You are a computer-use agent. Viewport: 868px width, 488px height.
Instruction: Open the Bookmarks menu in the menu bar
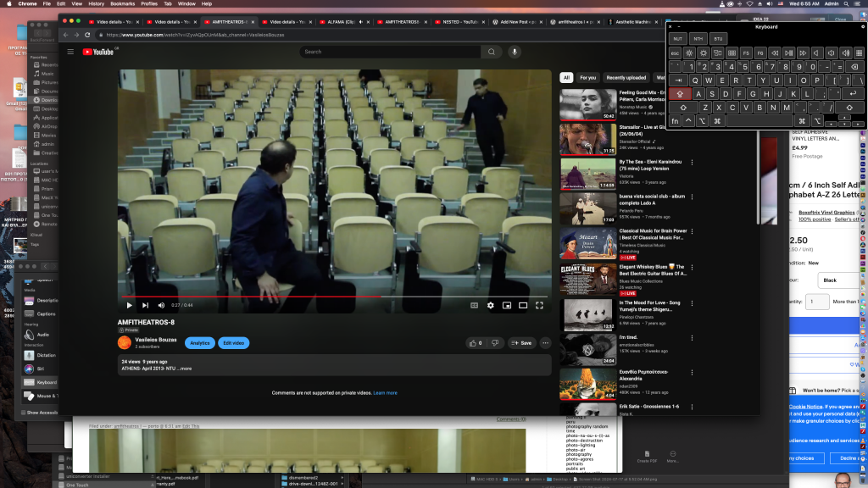pyautogui.click(x=123, y=3)
